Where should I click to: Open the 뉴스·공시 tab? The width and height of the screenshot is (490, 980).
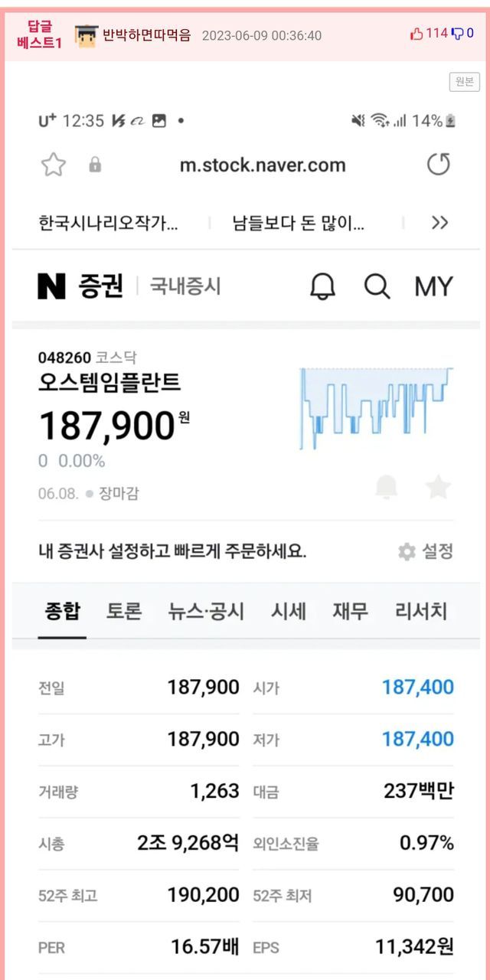tap(206, 611)
